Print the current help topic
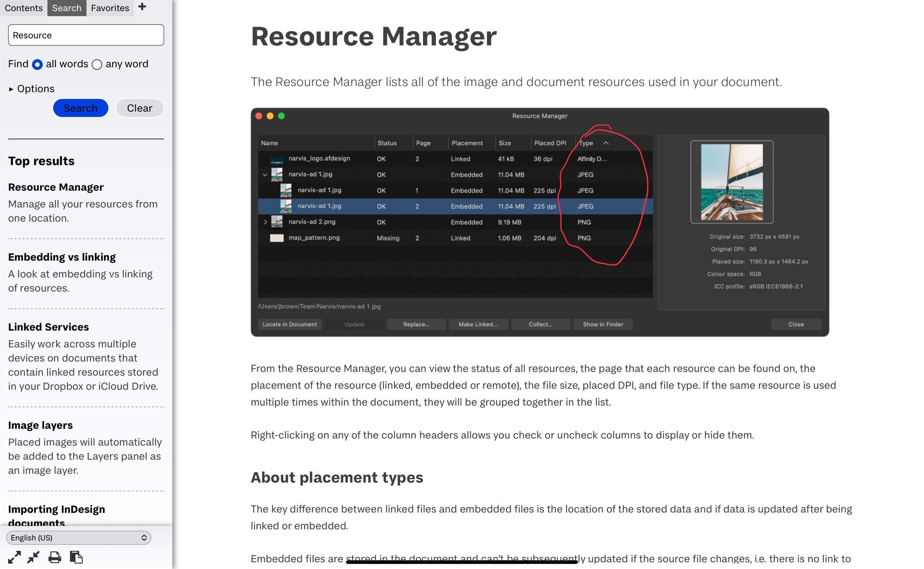Image resolution: width=924 pixels, height=569 pixels. point(55,557)
